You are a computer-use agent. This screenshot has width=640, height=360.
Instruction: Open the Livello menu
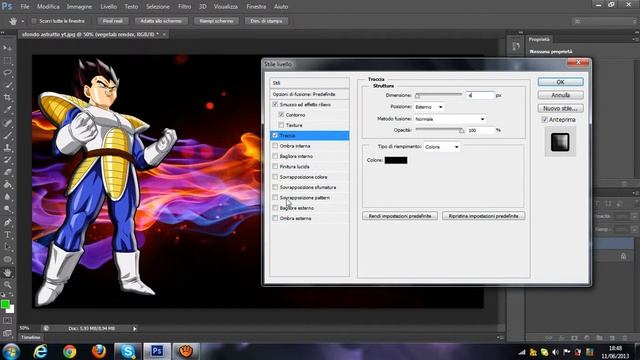[109, 7]
